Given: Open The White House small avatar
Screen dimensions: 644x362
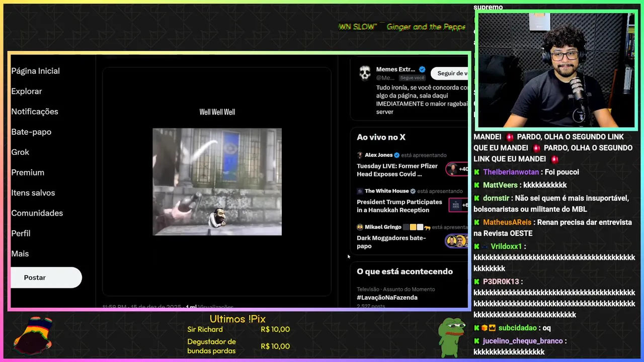Looking at the screenshot, I should [x=360, y=191].
